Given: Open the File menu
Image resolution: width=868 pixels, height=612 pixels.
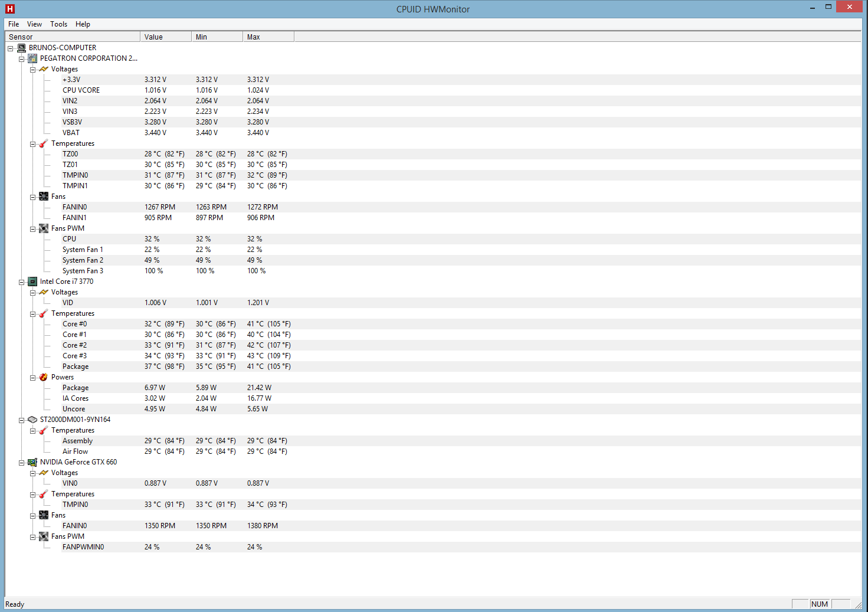Looking at the screenshot, I should tap(14, 24).
